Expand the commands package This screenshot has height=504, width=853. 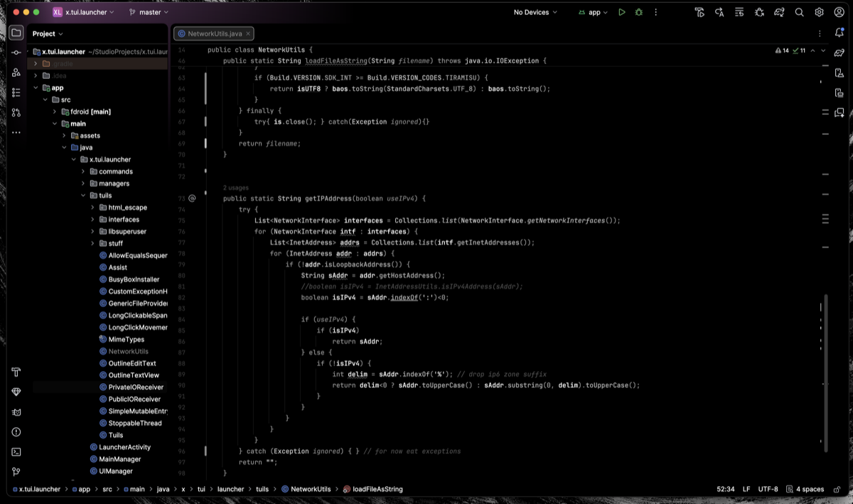tap(83, 171)
